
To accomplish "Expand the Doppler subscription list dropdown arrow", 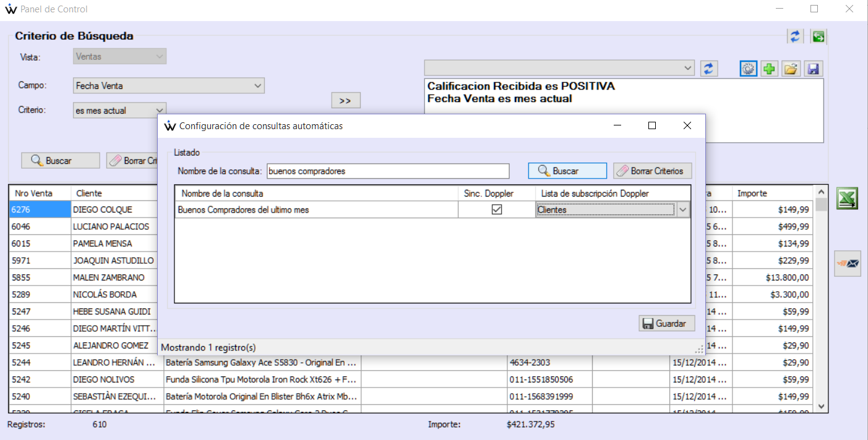I will pyautogui.click(x=683, y=210).
